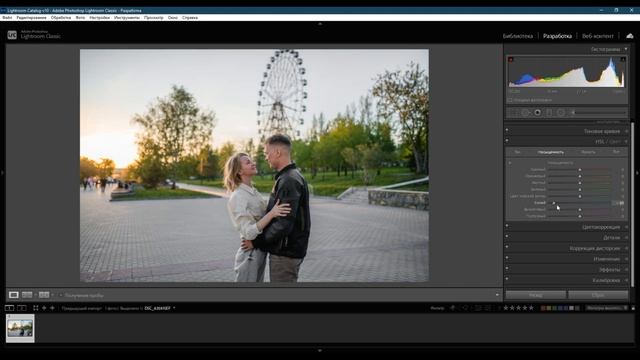
Task: Select the Graduated filter tool
Action: pyautogui.click(x=549, y=113)
